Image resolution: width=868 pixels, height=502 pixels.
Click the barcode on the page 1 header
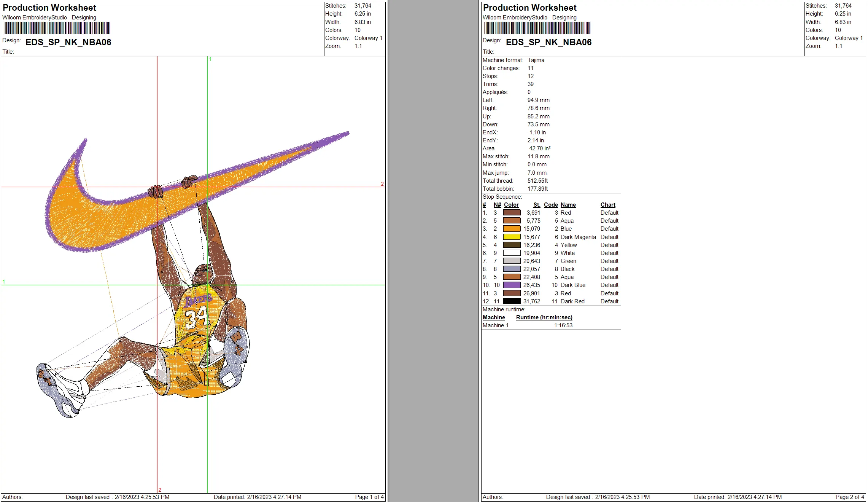pyautogui.click(x=57, y=28)
